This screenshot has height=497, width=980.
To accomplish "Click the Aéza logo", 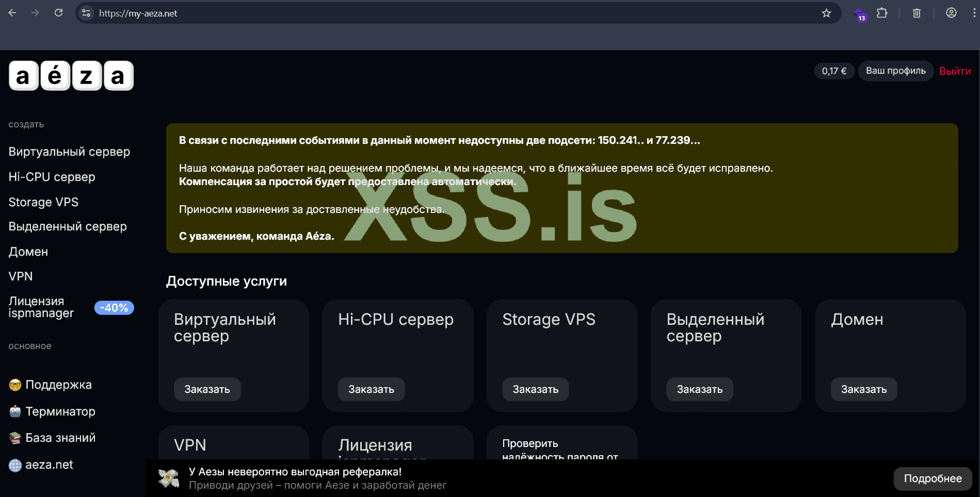I will click(71, 76).
